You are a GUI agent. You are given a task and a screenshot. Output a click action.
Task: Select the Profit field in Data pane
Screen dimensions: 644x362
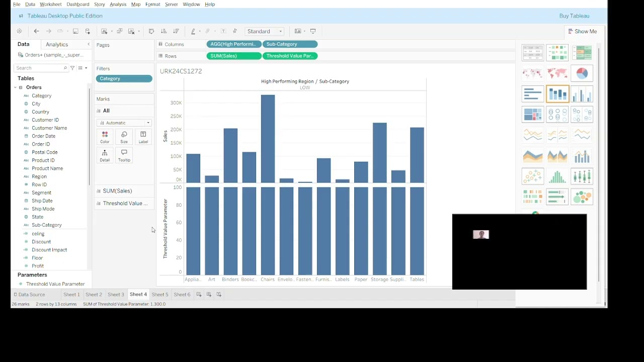(x=38, y=266)
